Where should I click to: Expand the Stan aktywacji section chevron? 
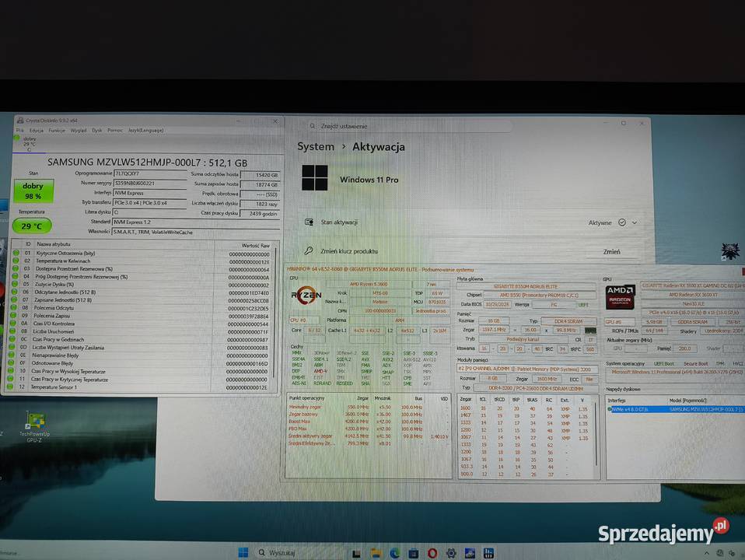[635, 222]
